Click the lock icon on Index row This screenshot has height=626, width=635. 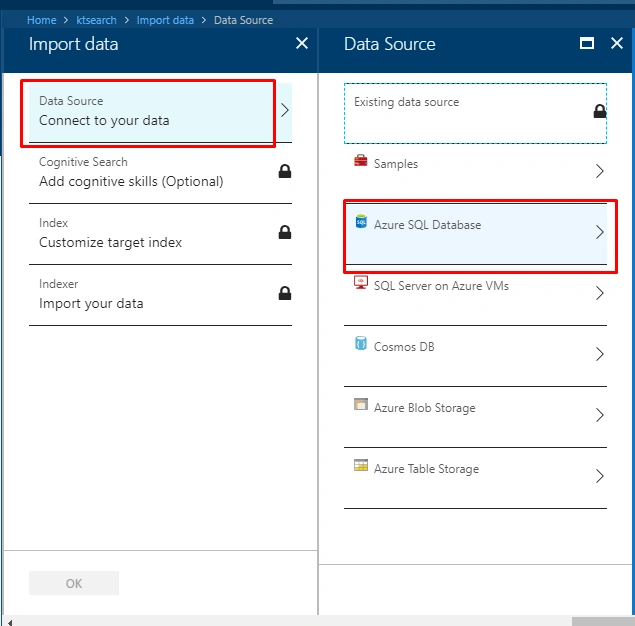click(x=285, y=232)
